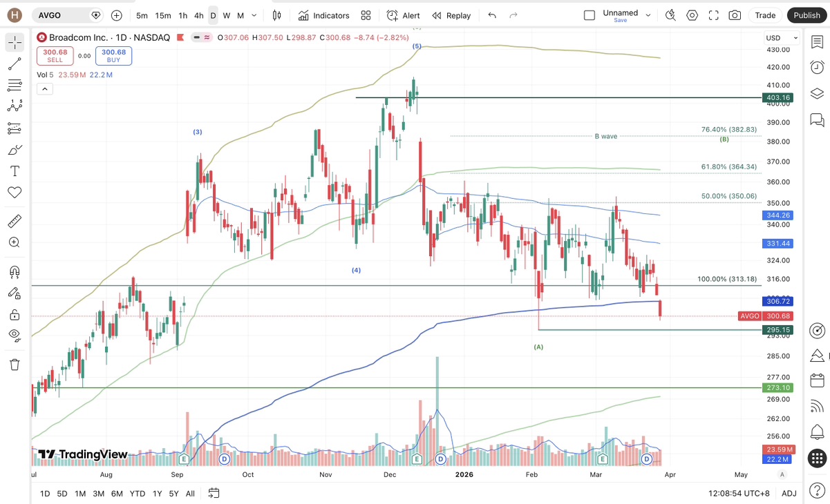
Task: Hide all drawings with the eye icon
Action: pos(15,336)
